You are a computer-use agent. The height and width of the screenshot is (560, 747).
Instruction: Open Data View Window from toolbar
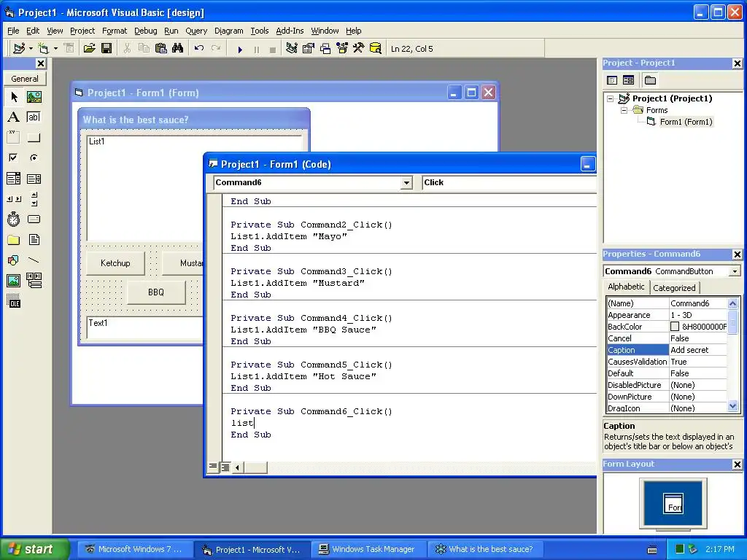(x=376, y=49)
